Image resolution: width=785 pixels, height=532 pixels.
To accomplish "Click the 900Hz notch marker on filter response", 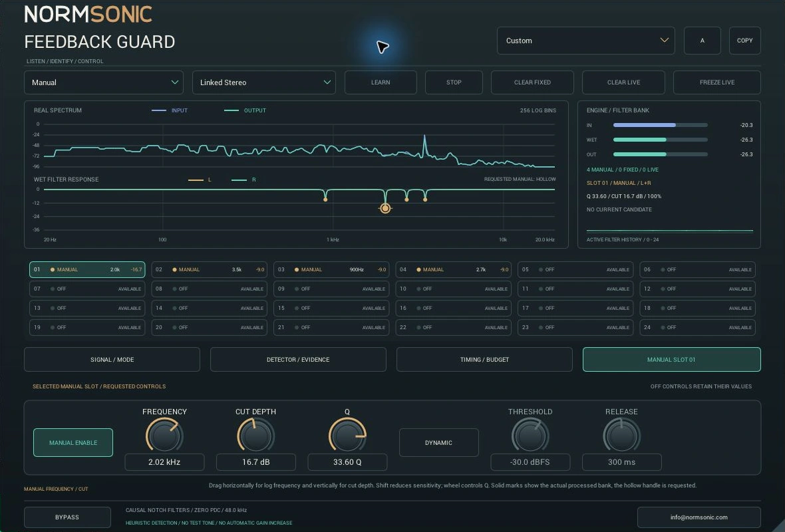I will (325, 199).
